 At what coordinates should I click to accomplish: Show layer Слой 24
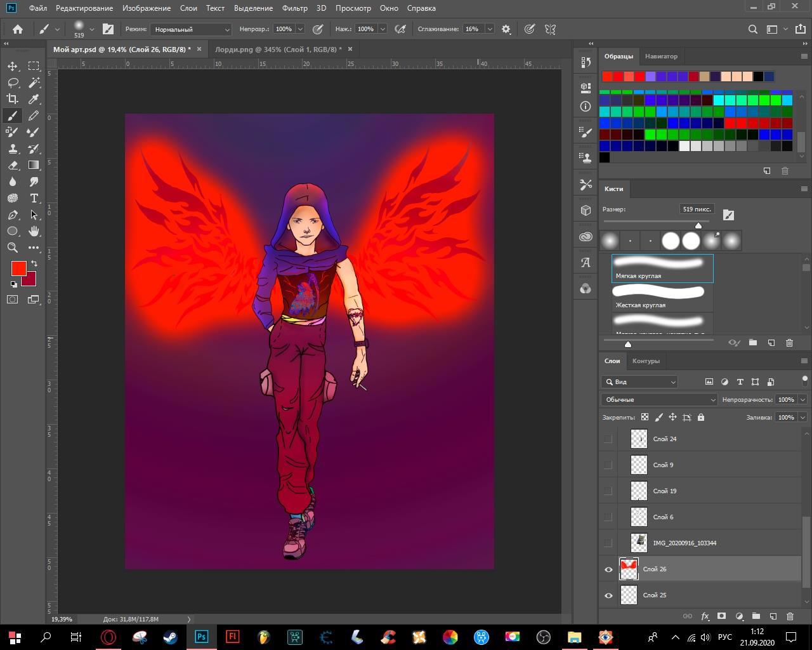[608, 439]
